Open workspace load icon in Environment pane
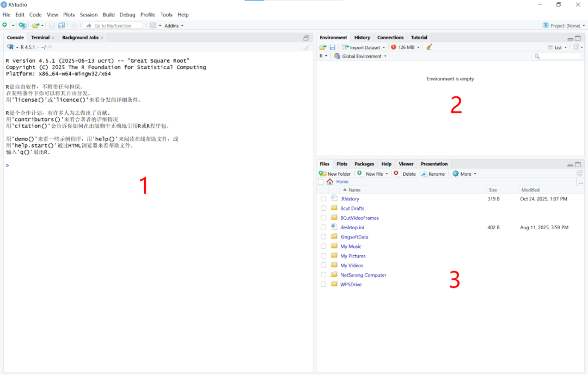The width and height of the screenshot is (588, 375). point(322,47)
